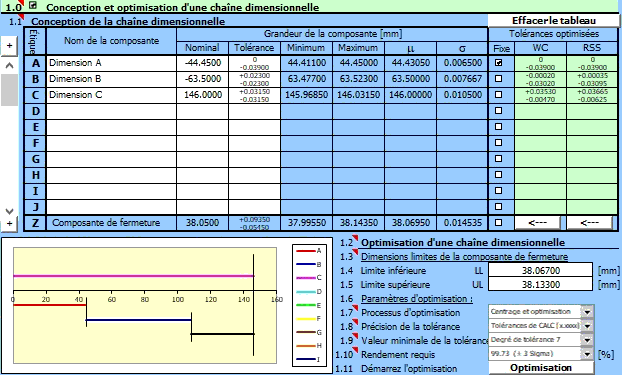Click the Nom de la composante header
This screenshot has width=622, height=375.
click(111, 41)
